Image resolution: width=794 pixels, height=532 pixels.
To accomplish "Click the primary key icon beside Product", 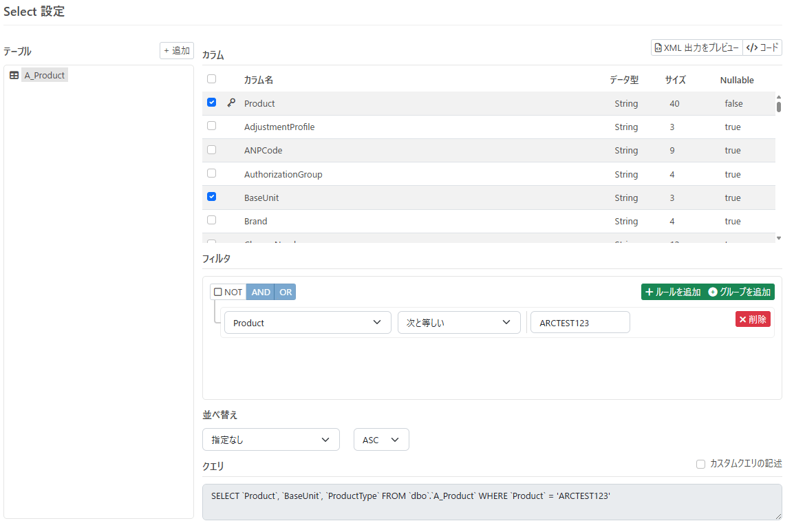I will coord(231,103).
